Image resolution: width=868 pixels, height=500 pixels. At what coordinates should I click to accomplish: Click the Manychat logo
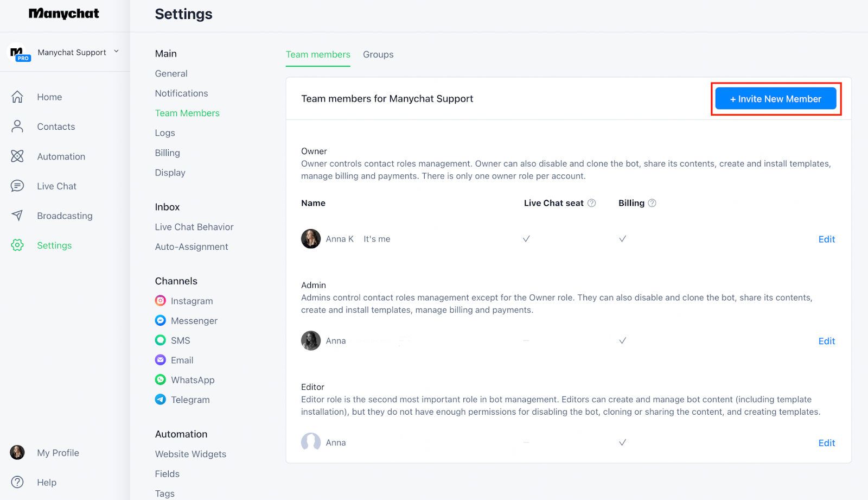64,14
